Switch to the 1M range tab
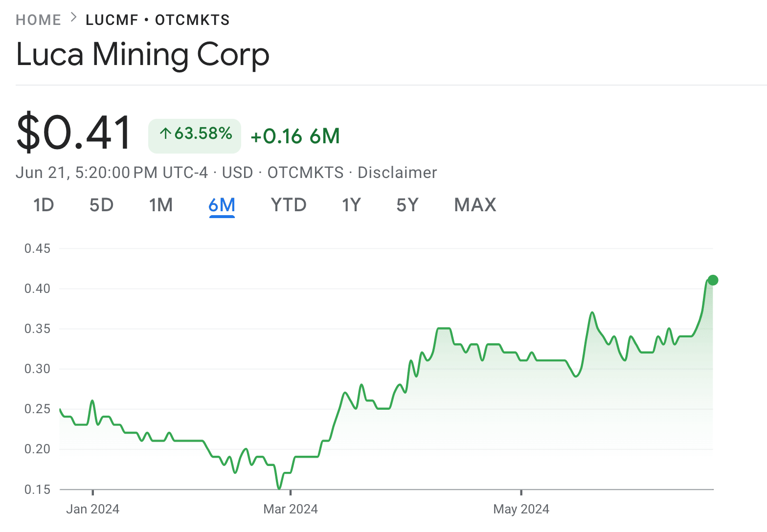The width and height of the screenshot is (767, 532). tap(161, 205)
